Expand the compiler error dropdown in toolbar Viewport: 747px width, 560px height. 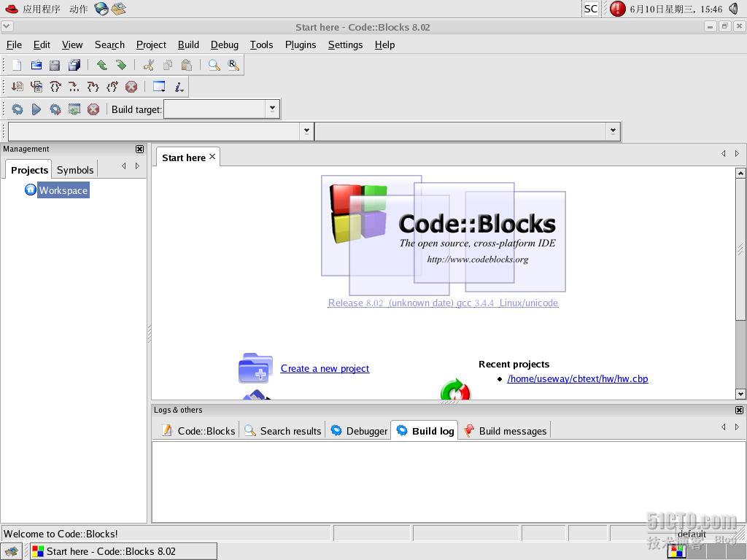point(611,131)
